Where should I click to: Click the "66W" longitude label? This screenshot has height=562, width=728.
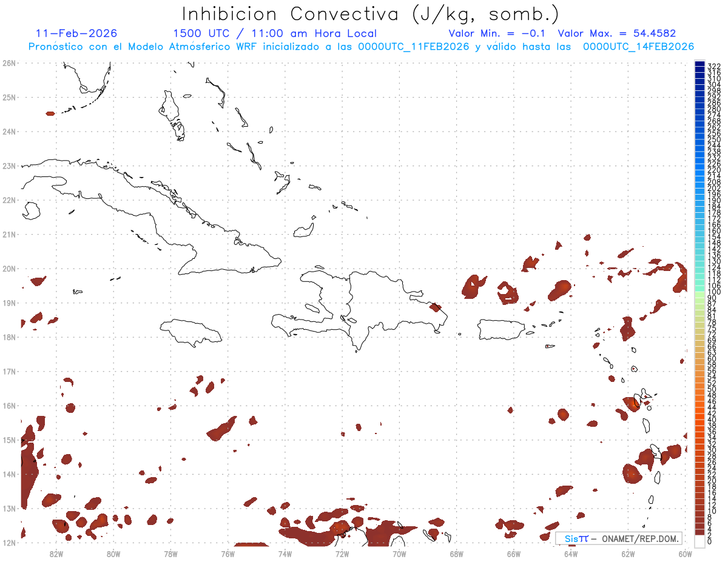tap(514, 554)
